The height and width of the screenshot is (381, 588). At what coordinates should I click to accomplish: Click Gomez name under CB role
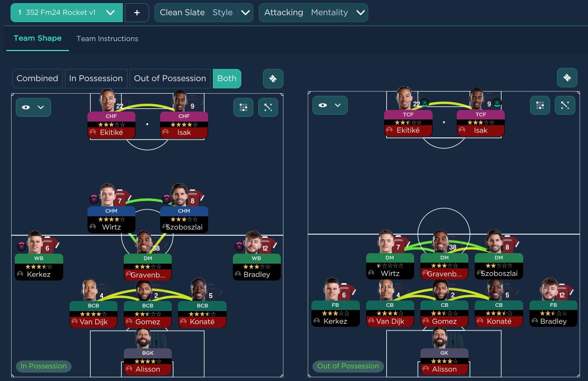coord(444,322)
